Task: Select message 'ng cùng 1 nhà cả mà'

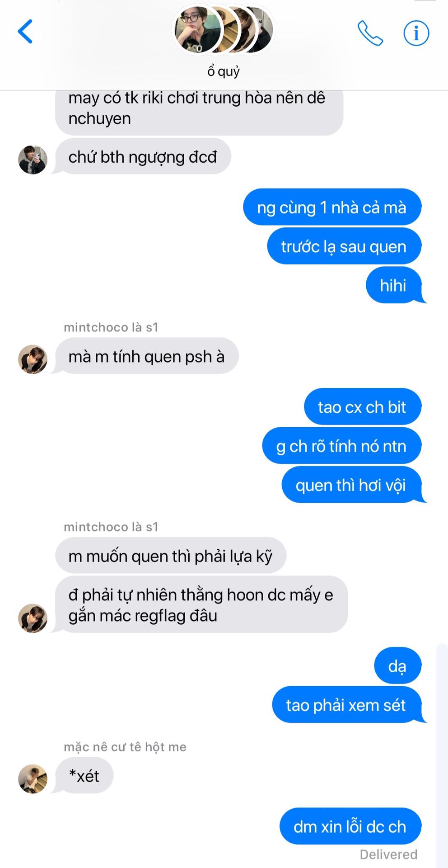Action: click(332, 207)
